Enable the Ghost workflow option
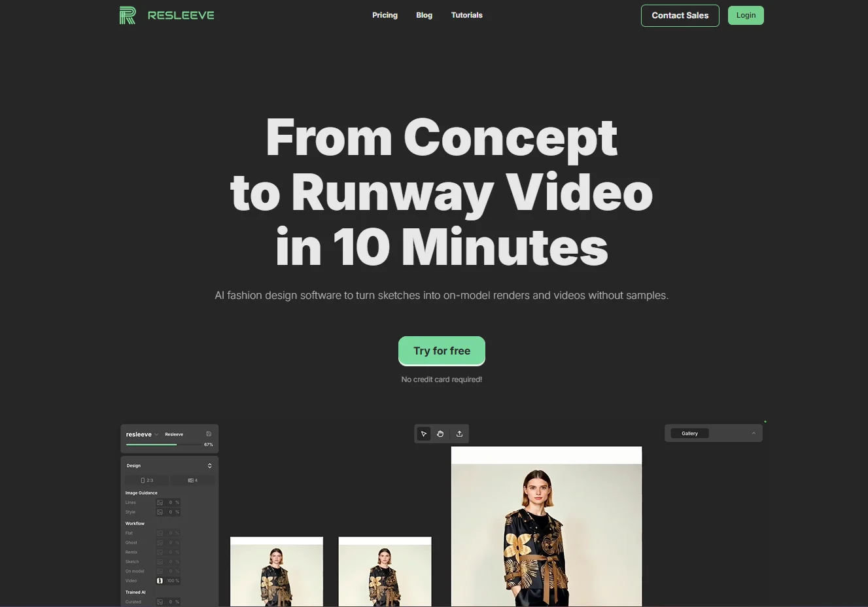This screenshot has width=868, height=607. click(x=160, y=542)
